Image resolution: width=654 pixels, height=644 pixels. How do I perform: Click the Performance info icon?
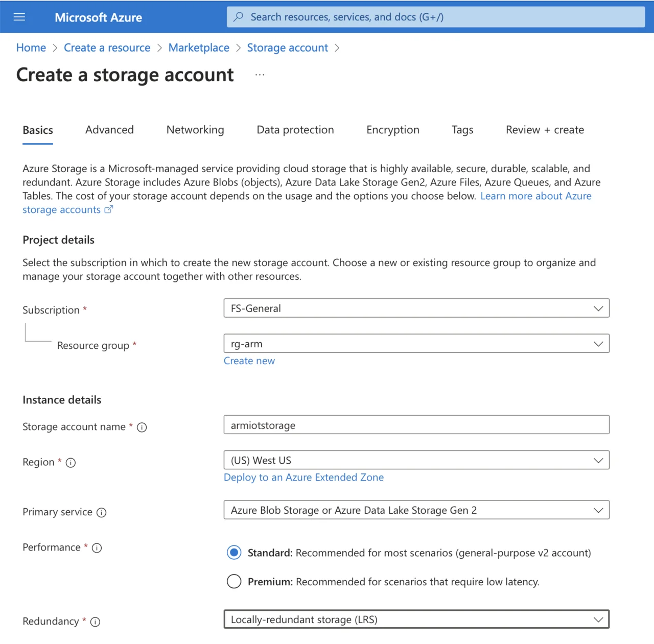[x=97, y=548]
